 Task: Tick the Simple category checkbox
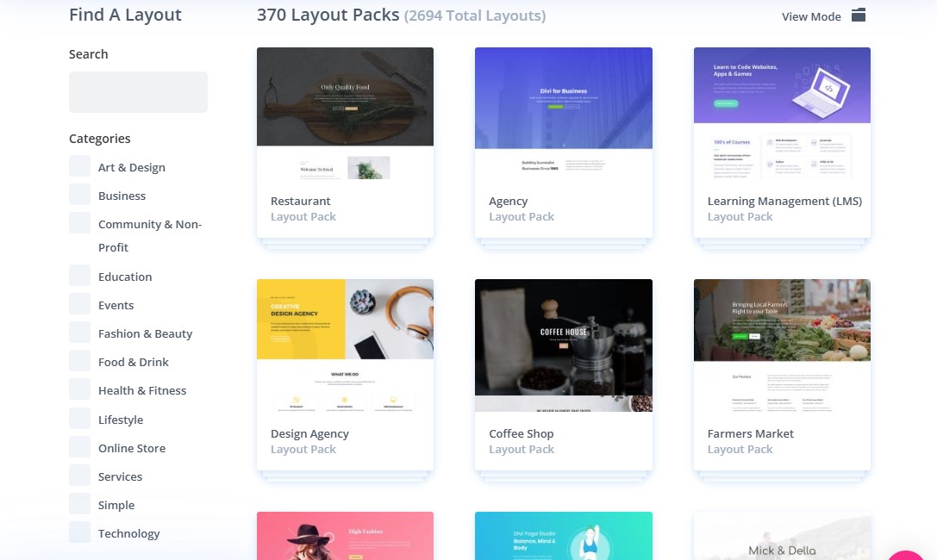(79, 504)
